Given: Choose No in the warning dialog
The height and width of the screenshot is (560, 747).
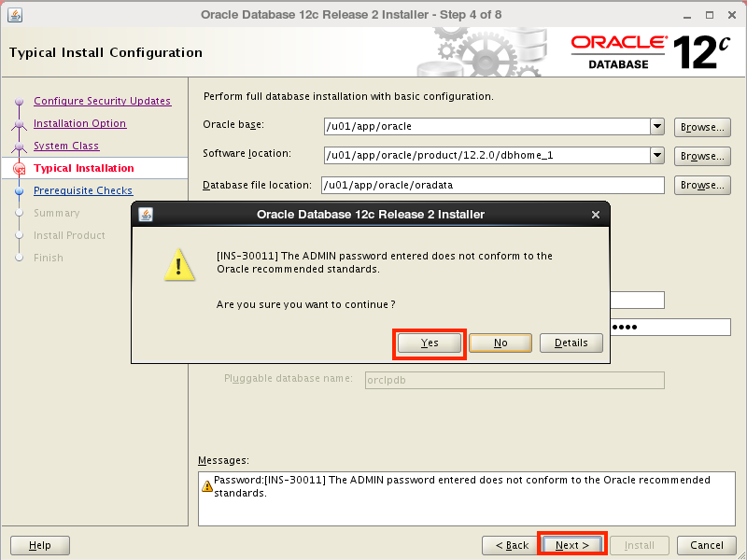Looking at the screenshot, I should pos(500,343).
